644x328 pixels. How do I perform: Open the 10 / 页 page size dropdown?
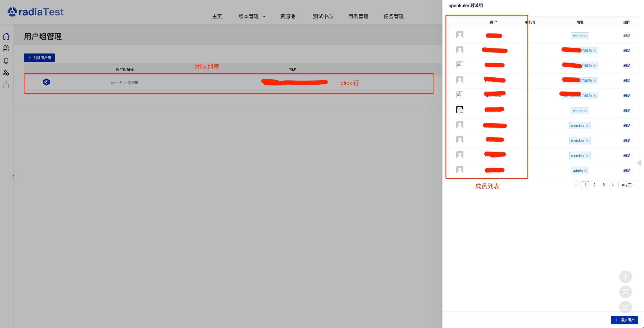[628, 185]
